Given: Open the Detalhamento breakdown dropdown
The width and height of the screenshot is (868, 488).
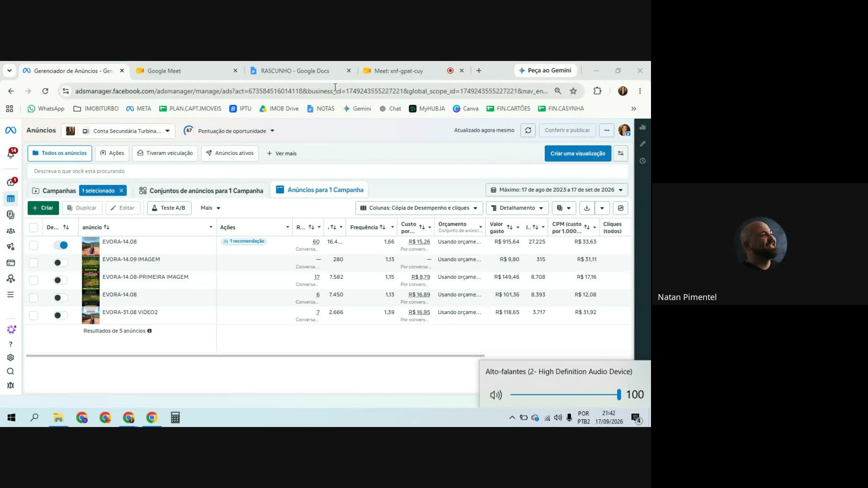Looking at the screenshot, I should (517, 208).
